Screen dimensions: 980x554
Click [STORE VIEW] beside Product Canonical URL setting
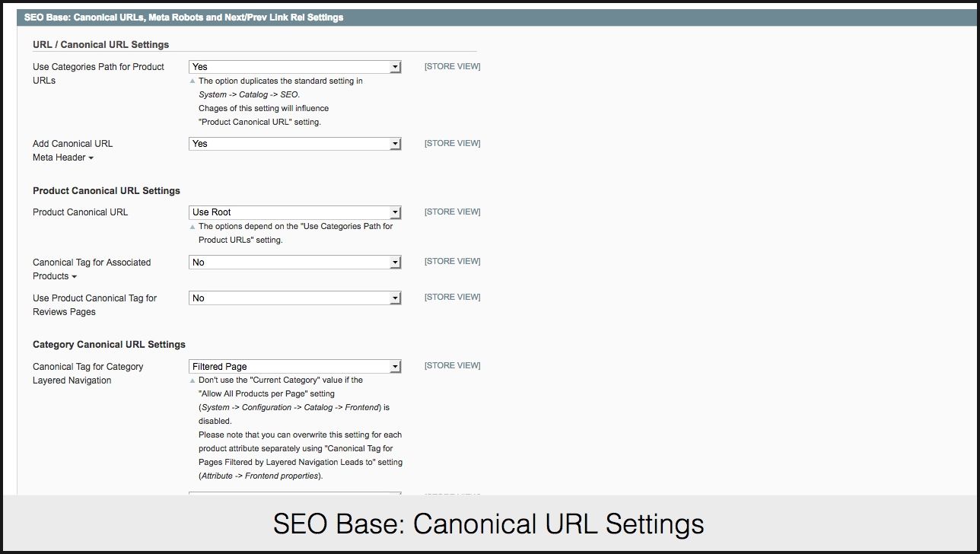click(452, 212)
